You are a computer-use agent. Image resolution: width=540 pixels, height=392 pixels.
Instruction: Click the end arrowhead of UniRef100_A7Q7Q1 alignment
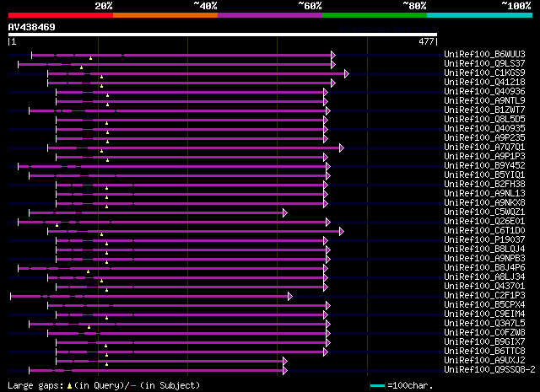341,148
